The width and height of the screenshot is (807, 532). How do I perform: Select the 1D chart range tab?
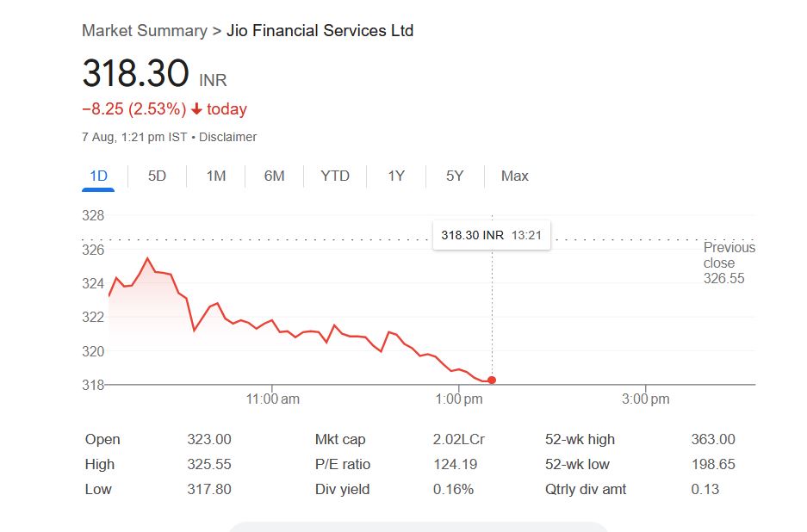click(99, 176)
